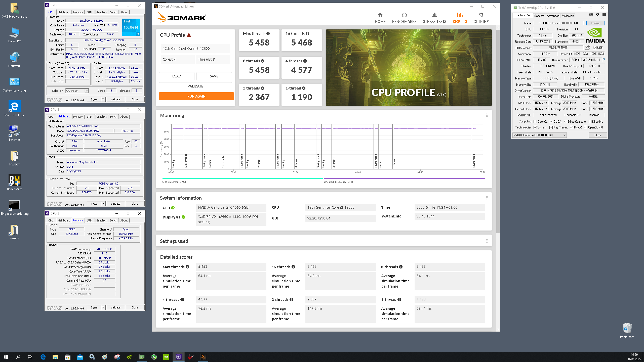This screenshot has height=362, width=644.
Task: Click the Close button in GPU-Z
Action: (597, 135)
